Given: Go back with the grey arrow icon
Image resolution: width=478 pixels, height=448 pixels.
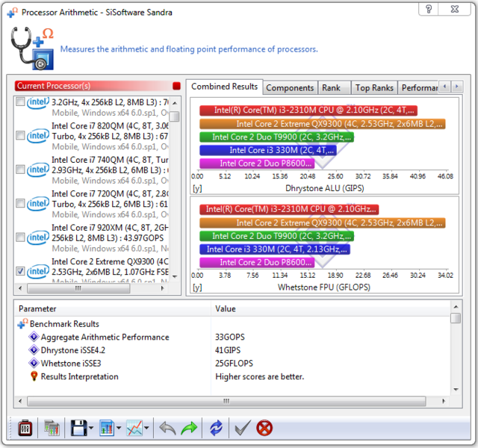Looking at the screenshot, I should coord(167,428).
